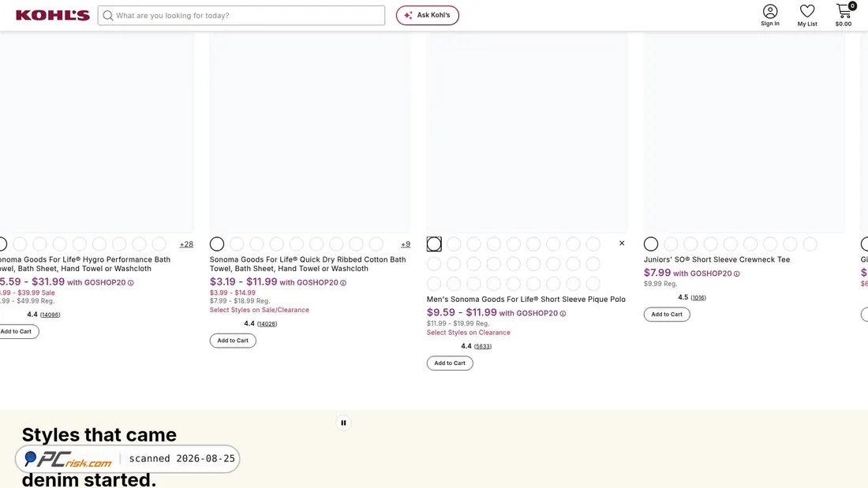Click 'Select Styles on Clearance' text
868x488 pixels.
point(468,333)
